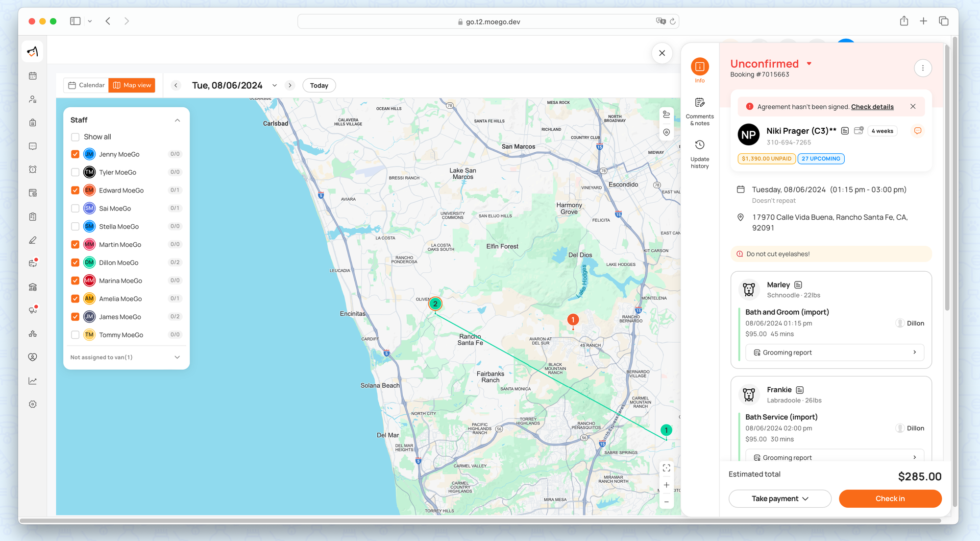
Task: Select the Map view tab
Action: 132,85
